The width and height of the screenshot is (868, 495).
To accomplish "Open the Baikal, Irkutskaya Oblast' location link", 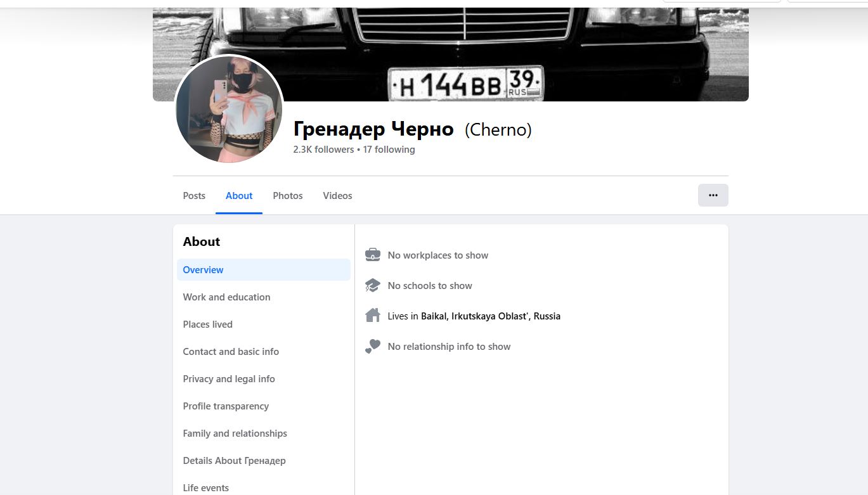I will click(x=491, y=316).
